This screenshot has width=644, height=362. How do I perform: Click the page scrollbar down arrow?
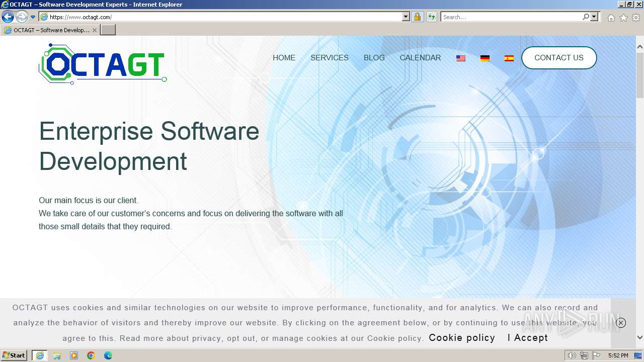click(640, 337)
